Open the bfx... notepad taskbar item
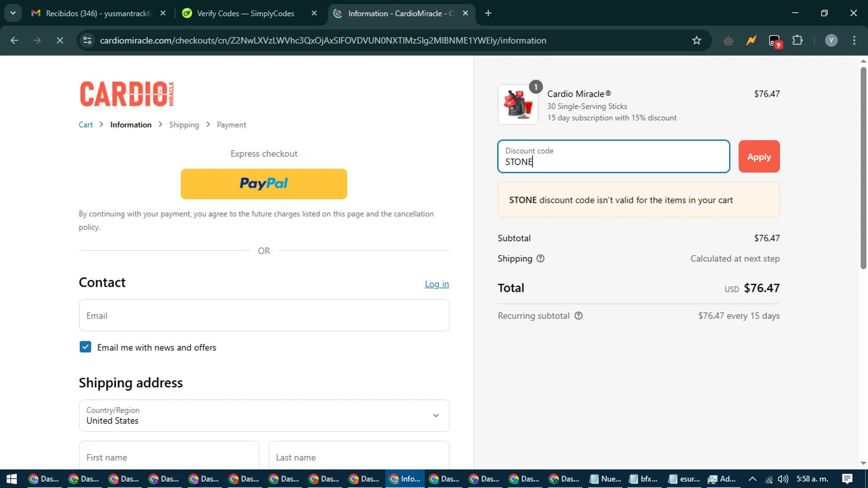Viewport: 868px width, 488px height. point(645,479)
